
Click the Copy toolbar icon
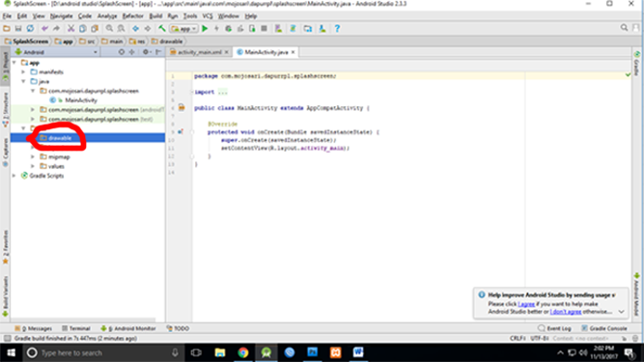pos(83,28)
